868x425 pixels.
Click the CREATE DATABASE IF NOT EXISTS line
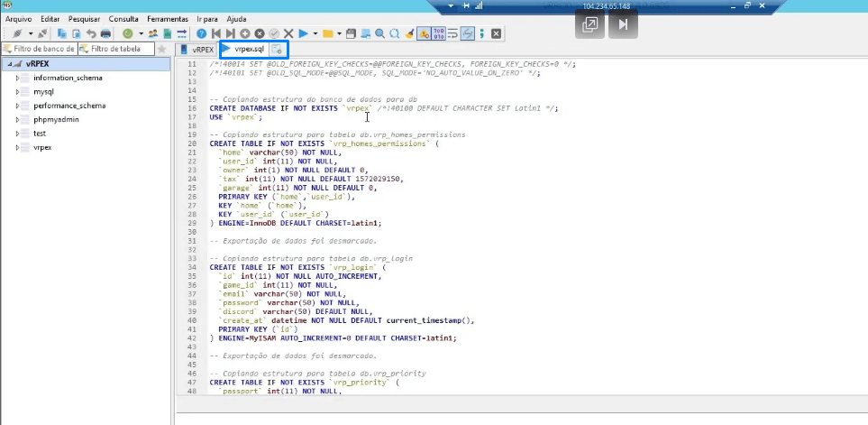(384, 108)
